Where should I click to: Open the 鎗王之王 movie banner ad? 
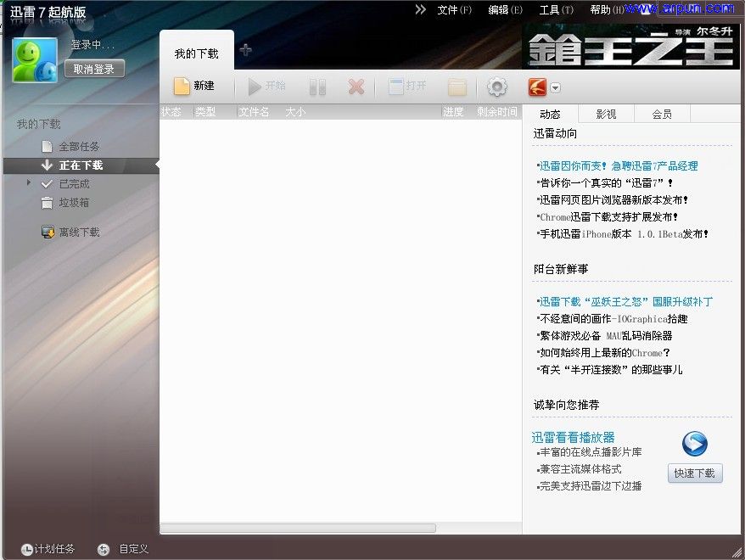pos(631,47)
